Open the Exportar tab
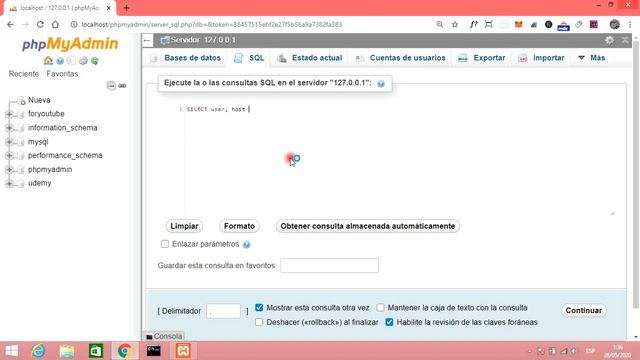 click(x=482, y=58)
